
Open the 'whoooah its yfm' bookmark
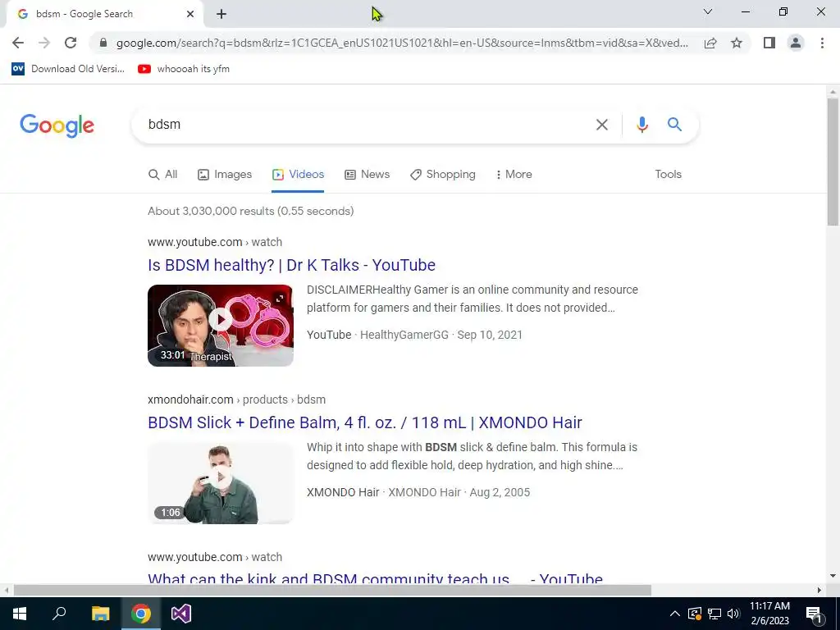183,69
